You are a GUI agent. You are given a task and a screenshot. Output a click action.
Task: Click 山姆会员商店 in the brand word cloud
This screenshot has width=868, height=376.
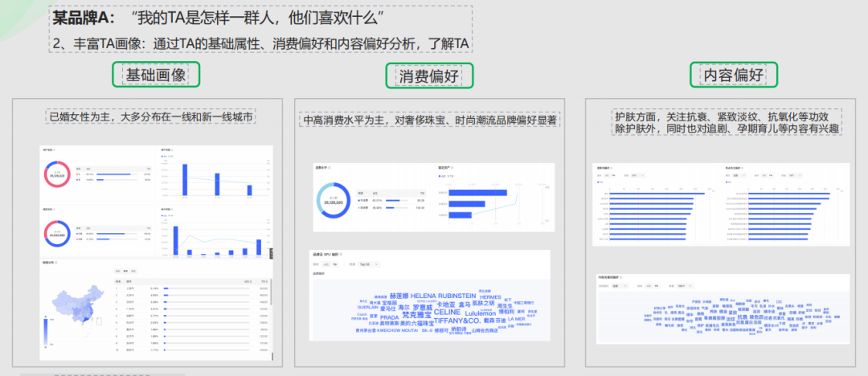click(485, 330)
